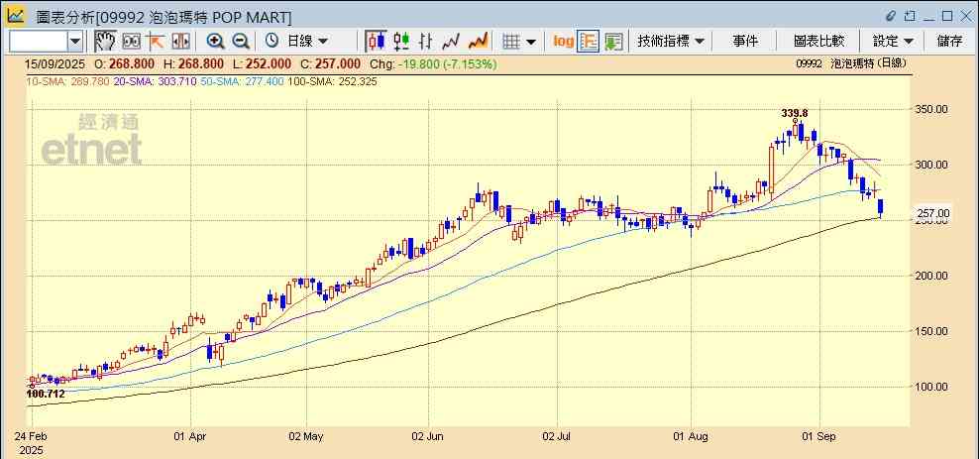Viewport: 980px width, 459px height.
Task: Select the orange arrow pointer tool
Action: click(155, 42)
